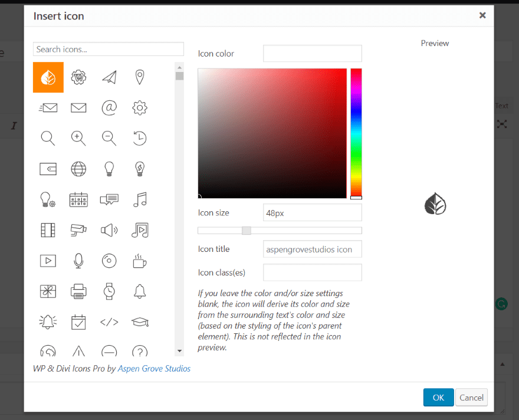Open the Aspen Grove Studios link
This screenshot has height=420, width=519.
(154, 368)
